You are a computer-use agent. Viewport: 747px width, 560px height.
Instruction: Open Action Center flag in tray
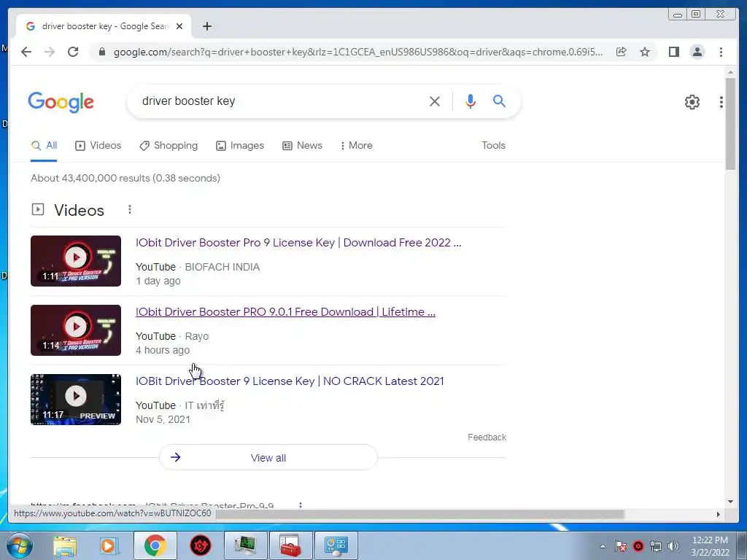(x=620, y=546)
